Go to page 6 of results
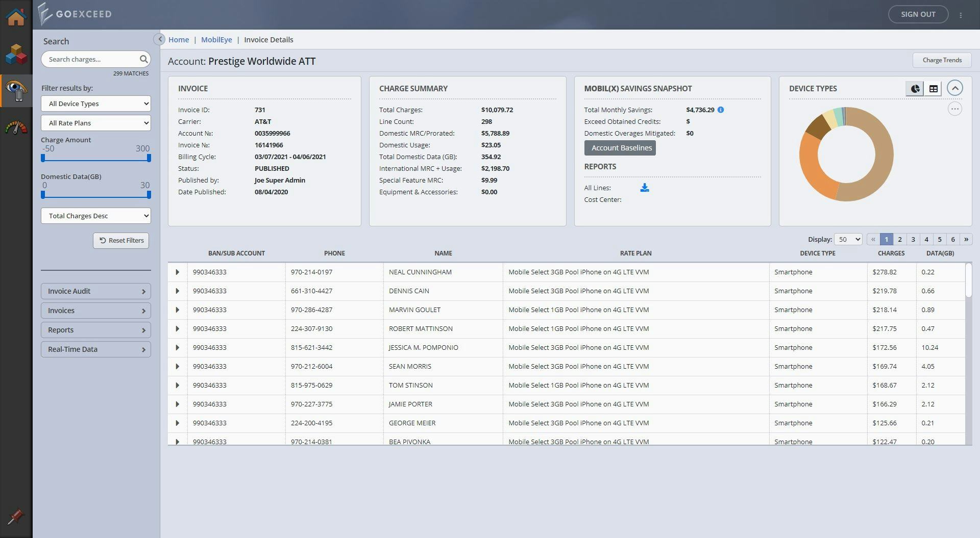The width and height of the screenshot is (980, 538). pyautogui.click(x=953, y=239)
